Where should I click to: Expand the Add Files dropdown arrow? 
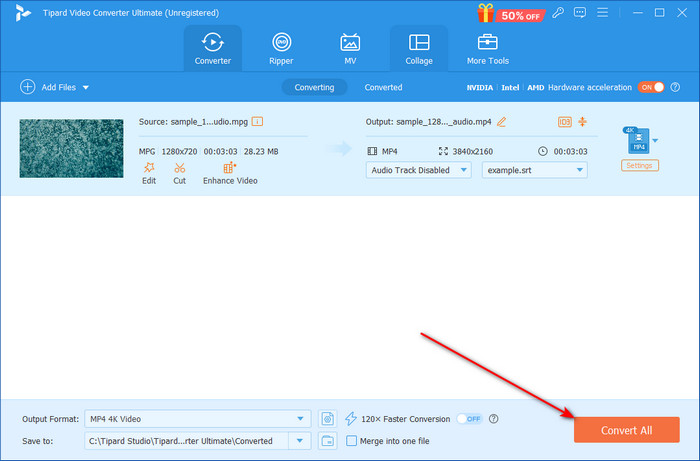[86, 87]
